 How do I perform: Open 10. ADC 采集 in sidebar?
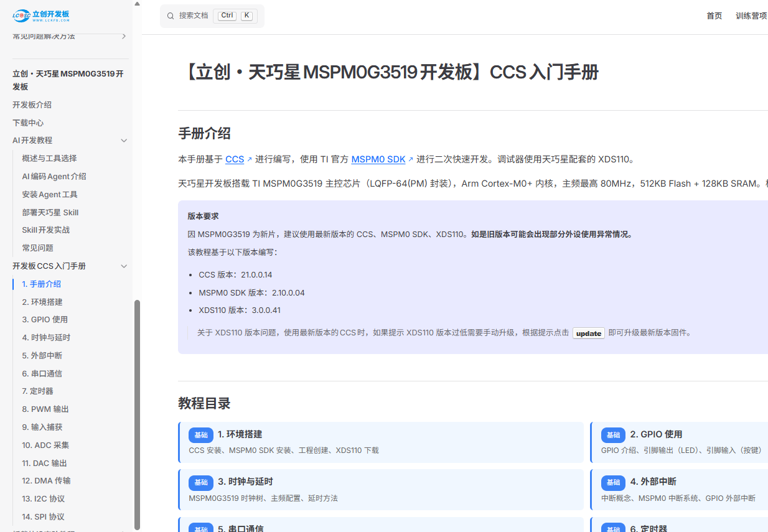coord(45,446)
